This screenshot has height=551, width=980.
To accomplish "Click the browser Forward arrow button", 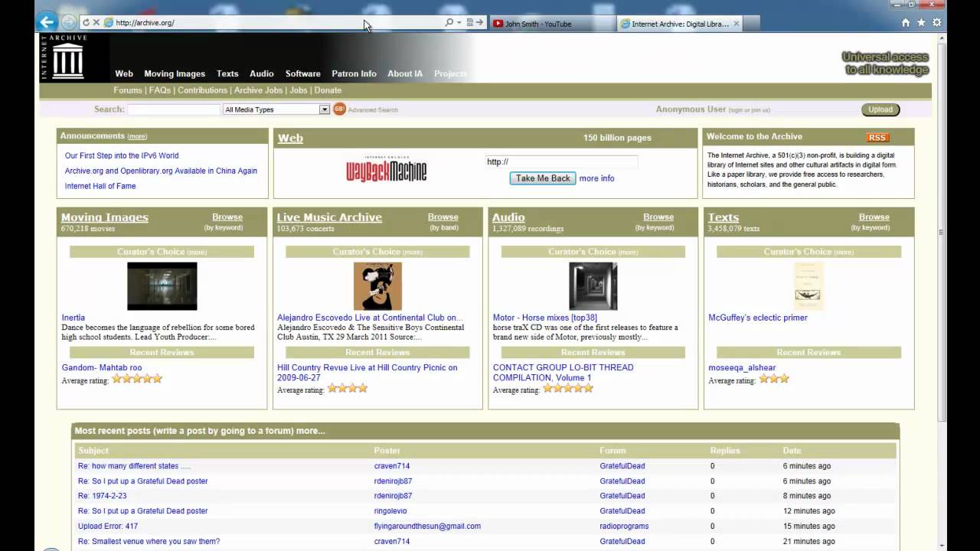I will pyautogui.click(x=69, y=22).
